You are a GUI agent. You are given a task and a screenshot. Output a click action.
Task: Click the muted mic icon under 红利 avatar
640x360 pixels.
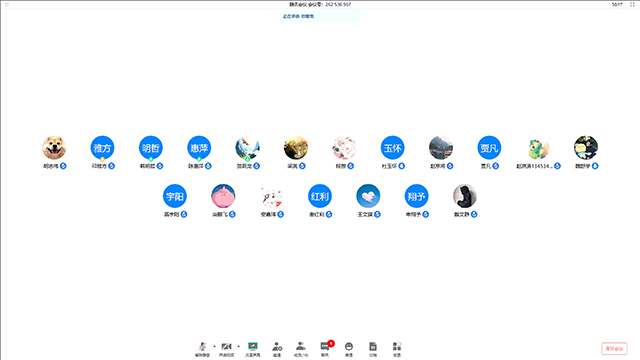[x=329, y=214]
